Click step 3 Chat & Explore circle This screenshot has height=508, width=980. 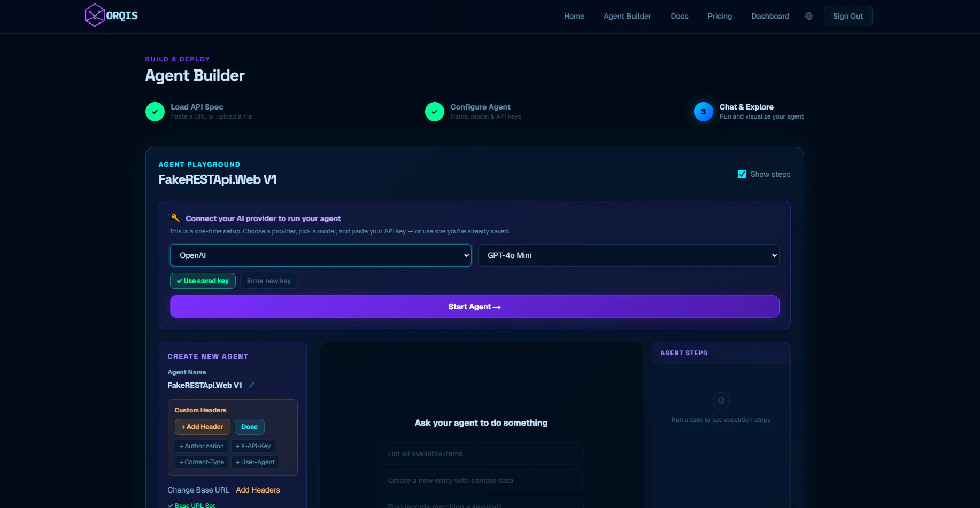click(x=704, y=112)
